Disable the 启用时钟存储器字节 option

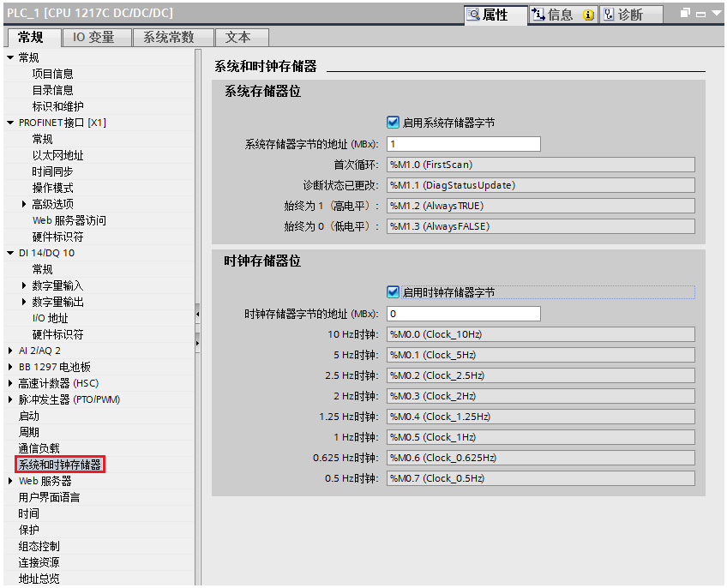[393, 291]
